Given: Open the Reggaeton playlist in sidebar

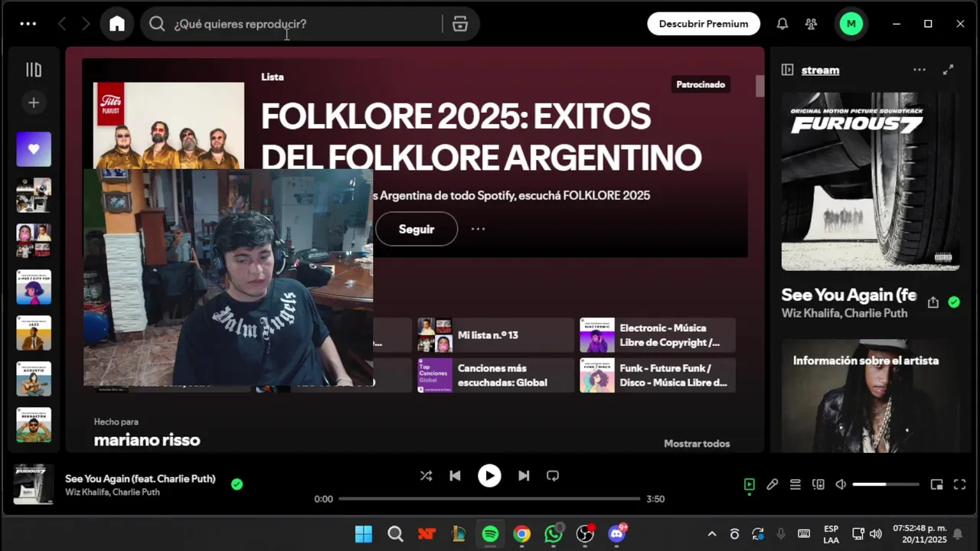Looking at the screenshot, I should (x=34, y=425).
